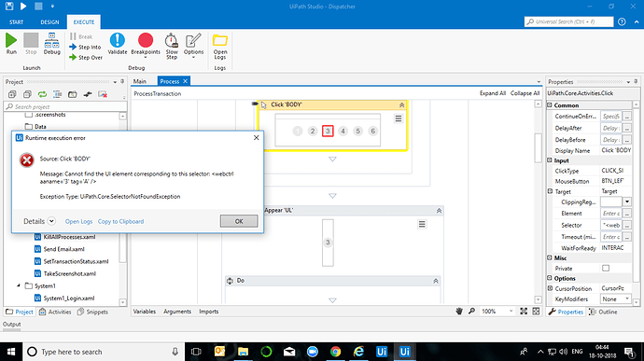Open the Arguments panel tab
Image resolution: width=644 pixels, height=361 pixels.
pyautogui.click(x=177, y=312)
